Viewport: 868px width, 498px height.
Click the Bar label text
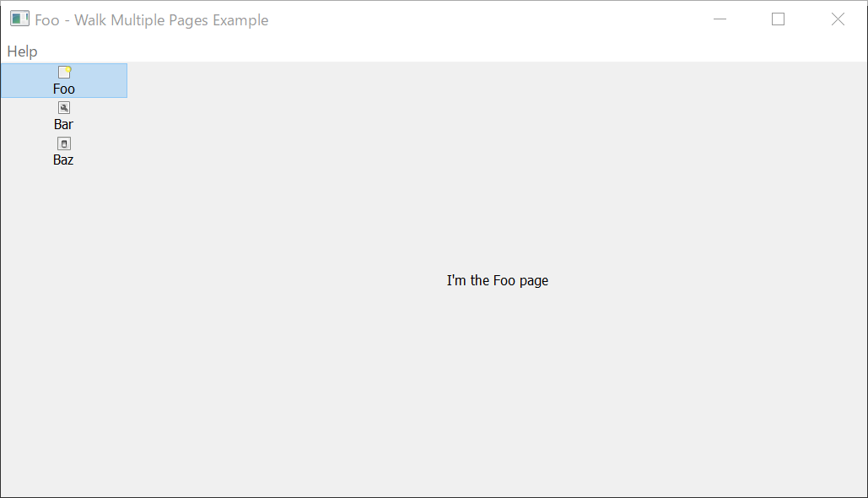(63, 124)
